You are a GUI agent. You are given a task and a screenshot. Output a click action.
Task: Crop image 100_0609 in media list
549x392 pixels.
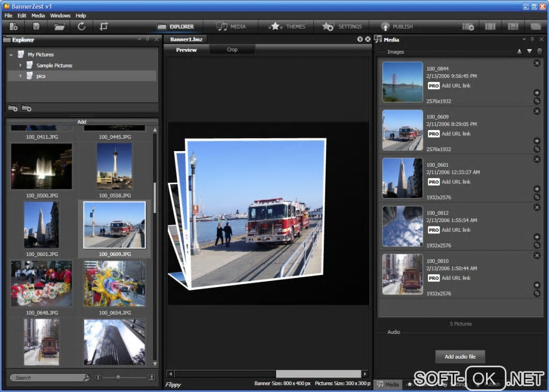click(x=537, y=149)
